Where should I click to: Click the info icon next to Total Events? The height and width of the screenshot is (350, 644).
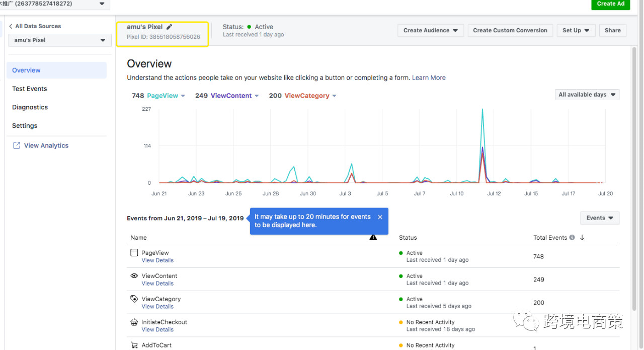[x=572, y=238]
